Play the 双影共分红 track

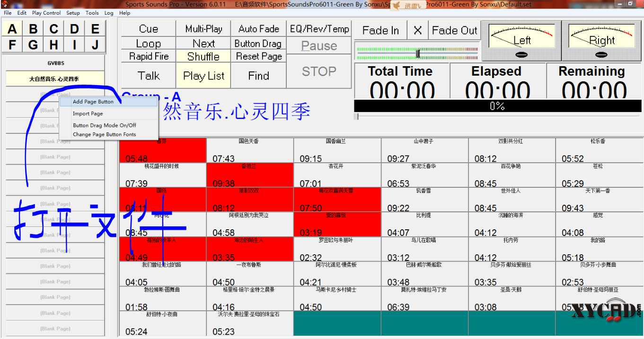512,150
